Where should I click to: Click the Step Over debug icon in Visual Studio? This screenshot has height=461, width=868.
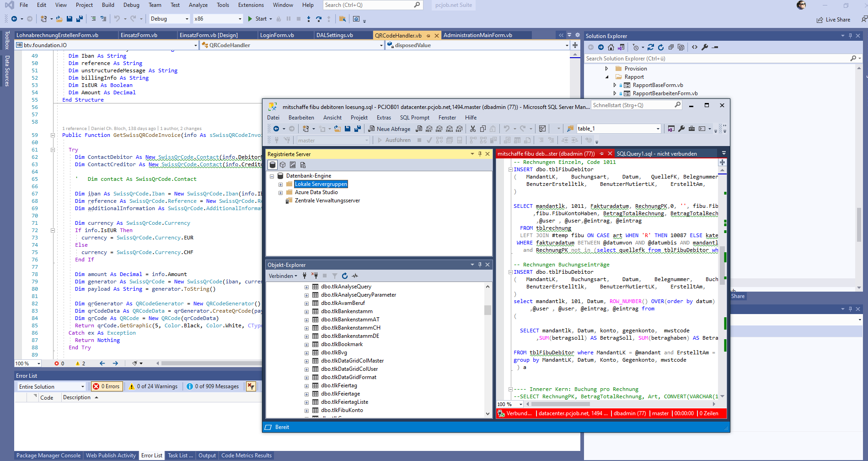pos(319,19)
